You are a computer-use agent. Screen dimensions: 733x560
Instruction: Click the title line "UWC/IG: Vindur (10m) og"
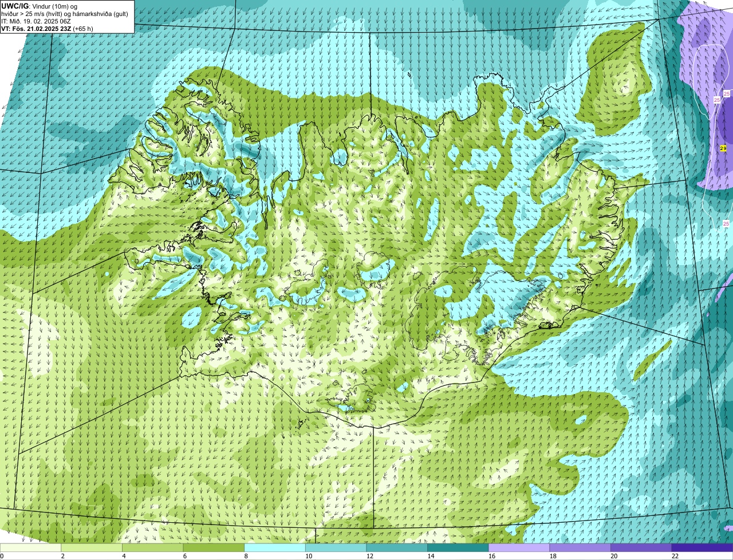pyautogui.click(x=40, y=6)
